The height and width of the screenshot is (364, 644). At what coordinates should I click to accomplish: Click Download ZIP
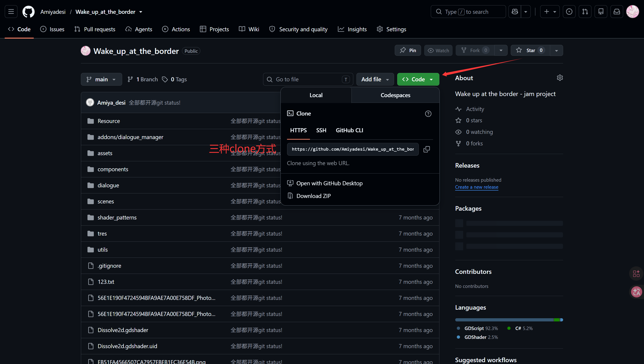click(x=313, y=196)
